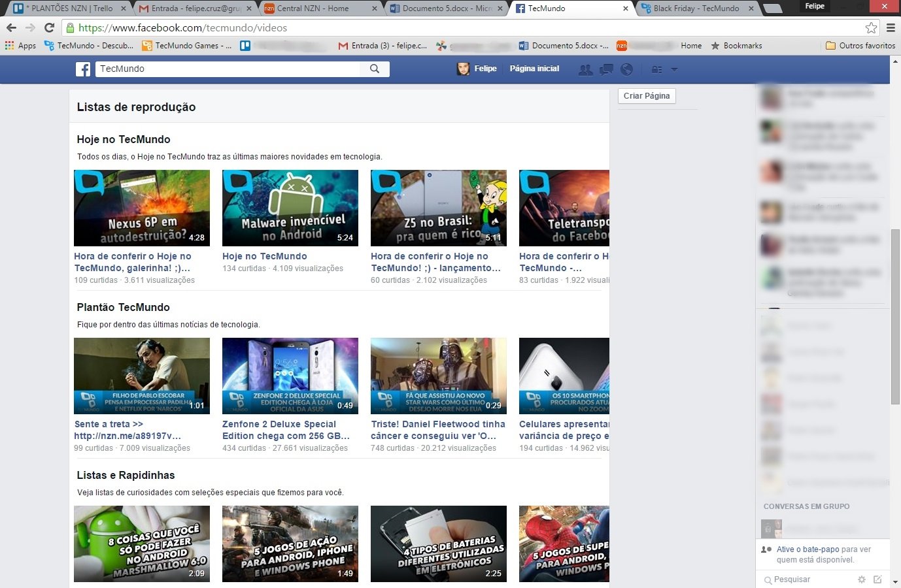901x588 pixels.
Task: Bookmark this page with the star icon
Action: (871, 27)
